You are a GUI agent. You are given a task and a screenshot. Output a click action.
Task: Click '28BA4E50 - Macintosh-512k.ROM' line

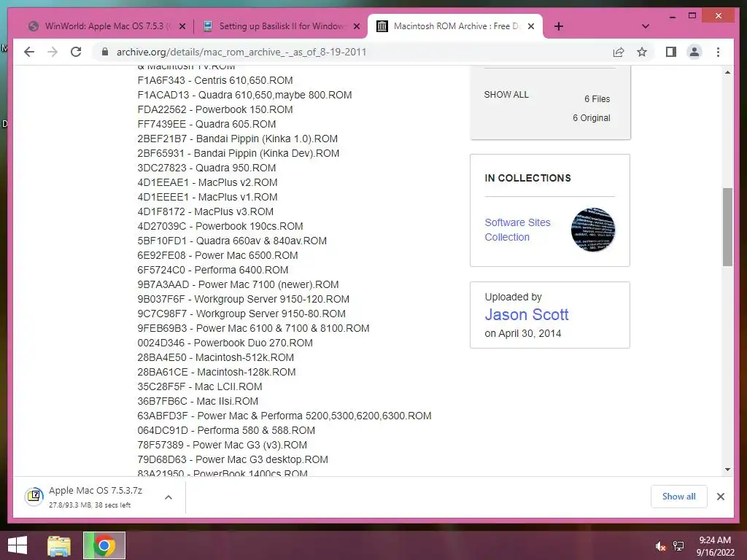[215, 357]
